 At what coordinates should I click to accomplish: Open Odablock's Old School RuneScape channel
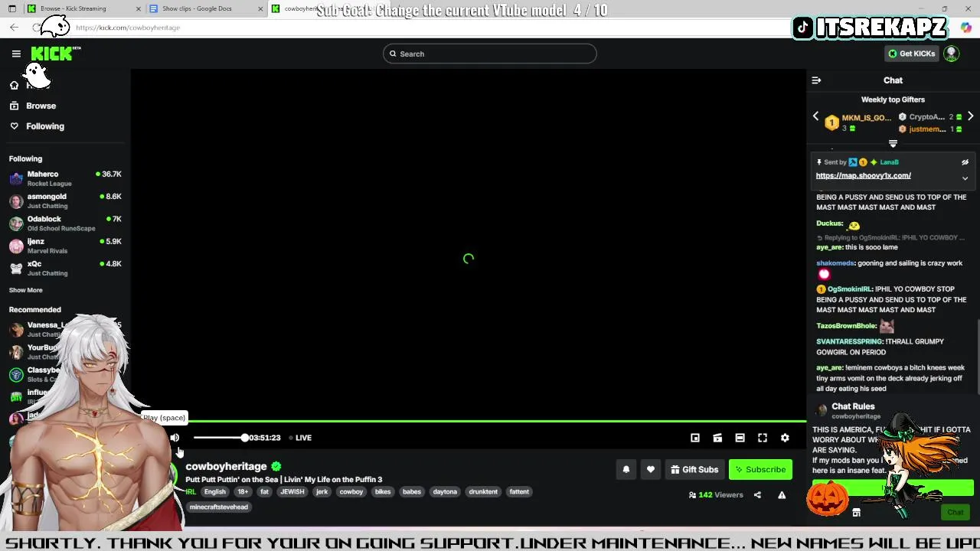pyautogui.click(x=65, y=223)
